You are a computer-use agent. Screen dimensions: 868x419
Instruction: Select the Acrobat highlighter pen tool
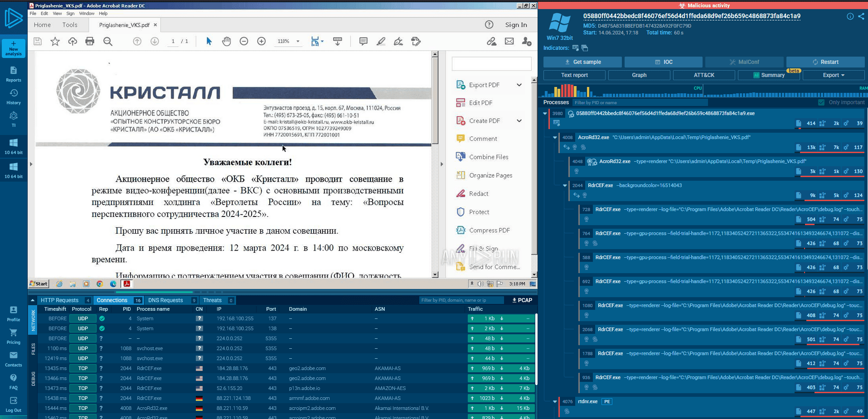point(381,41)
